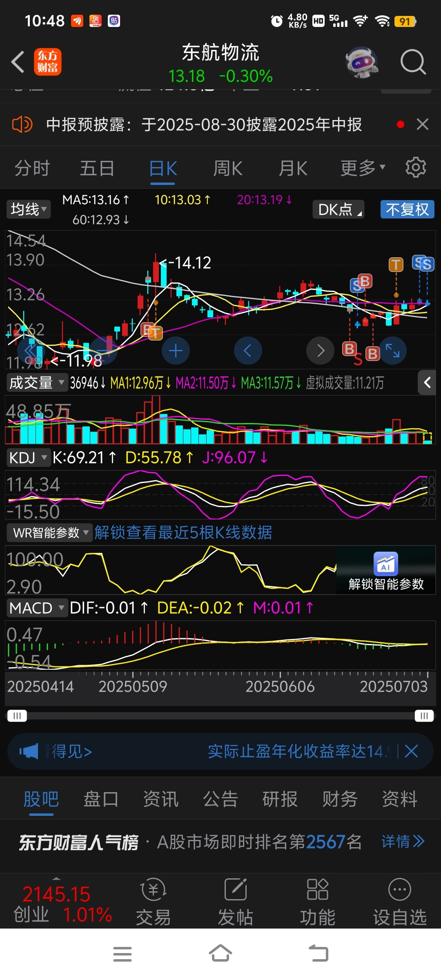441x980 pixels.
Task: Open the 资讯 tab
Action: coord(160,799)
